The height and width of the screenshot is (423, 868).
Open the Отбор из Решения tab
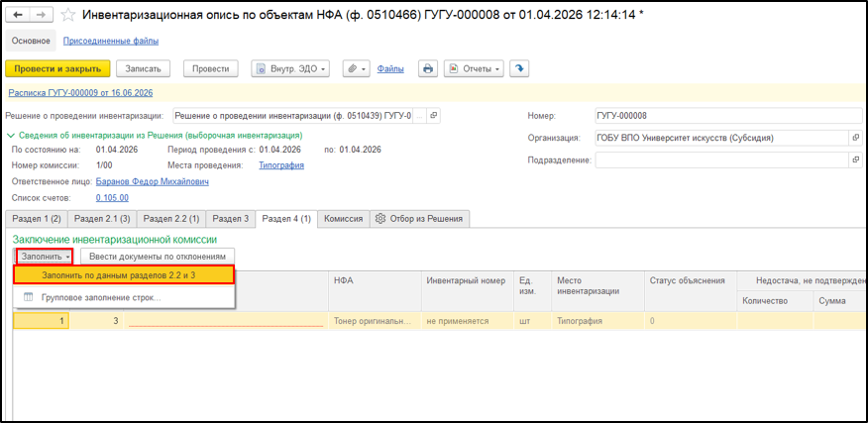(x=419, y=219)
